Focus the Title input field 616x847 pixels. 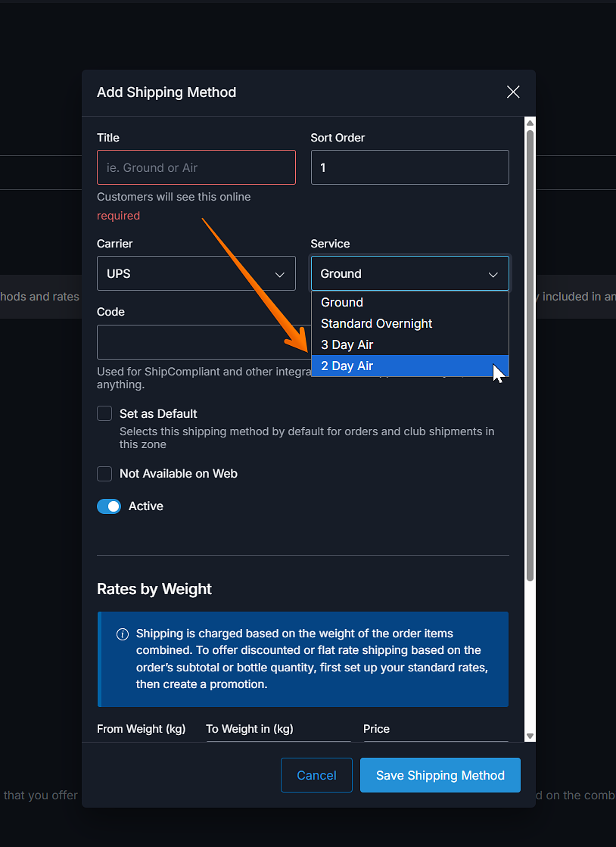click(196, 167)
